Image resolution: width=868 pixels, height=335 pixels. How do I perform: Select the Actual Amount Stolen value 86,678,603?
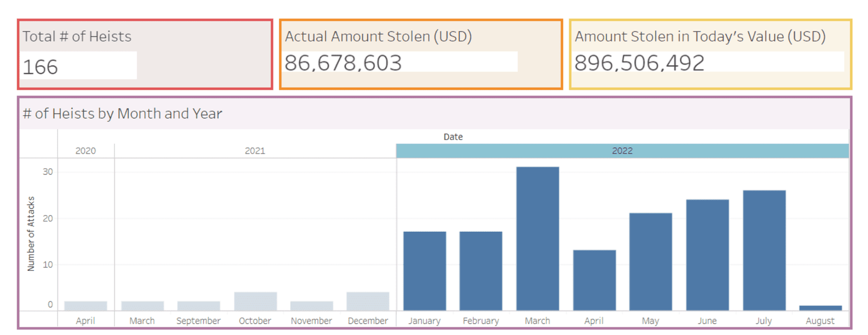coord(343,63)
